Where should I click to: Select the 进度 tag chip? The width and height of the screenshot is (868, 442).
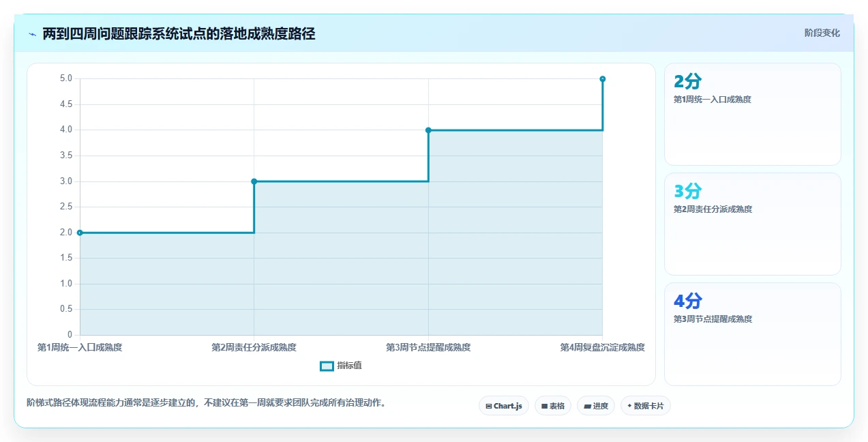(x=596, y=406)
